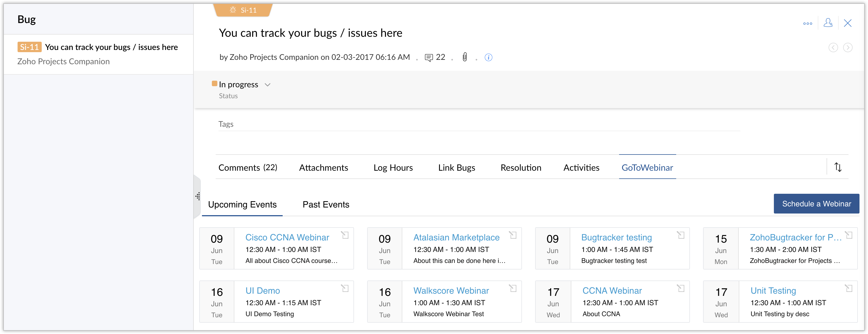Click the UI Demo Testing description
868x334 pixels.
click(x=269, y=314)
